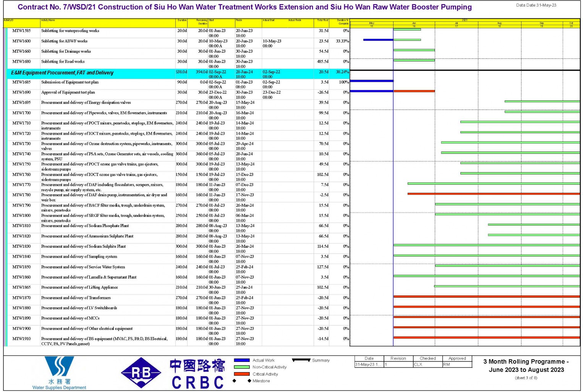The height and width of the screenshot is (392, 583).
Task: Click the red Gantt bar for MTW1780
Action: (494, 194)
